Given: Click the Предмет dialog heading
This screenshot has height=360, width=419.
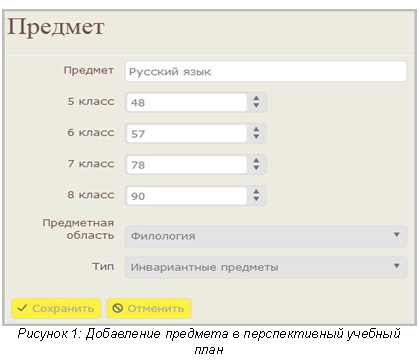Looking at the screenshot, I should 56,27.
